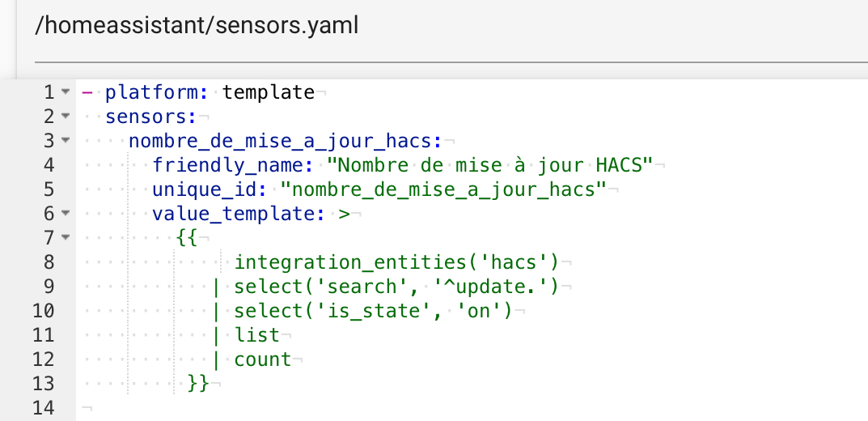Viewport: 868px width, 421px height.
Task: Place cursor on the list filter
Action: click(257, 335)
